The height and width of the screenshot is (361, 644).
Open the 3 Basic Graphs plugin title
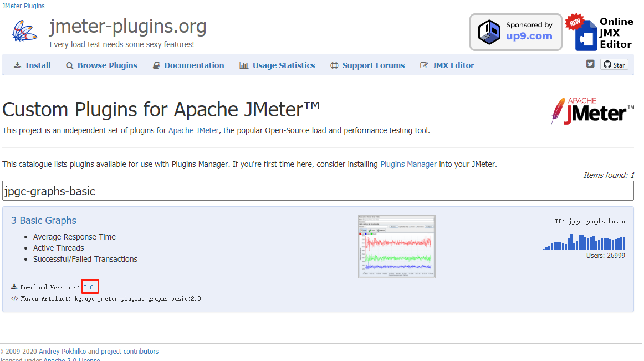point(44,220)
